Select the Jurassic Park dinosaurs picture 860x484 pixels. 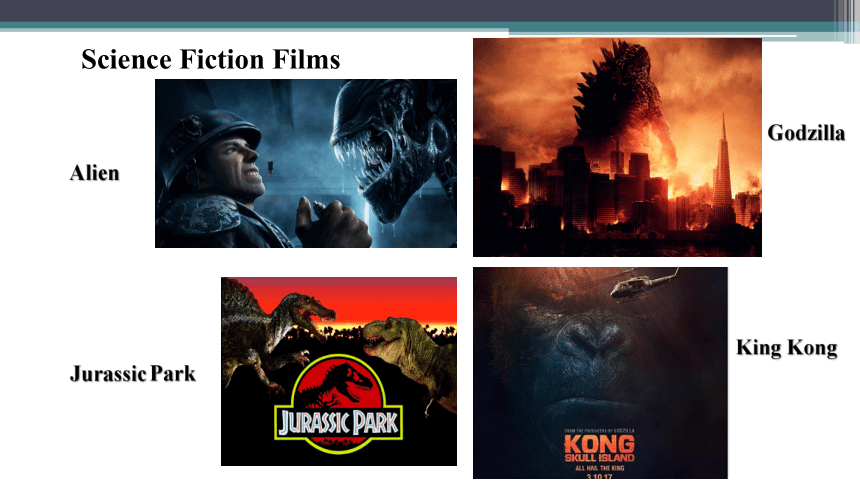[338, 372]
